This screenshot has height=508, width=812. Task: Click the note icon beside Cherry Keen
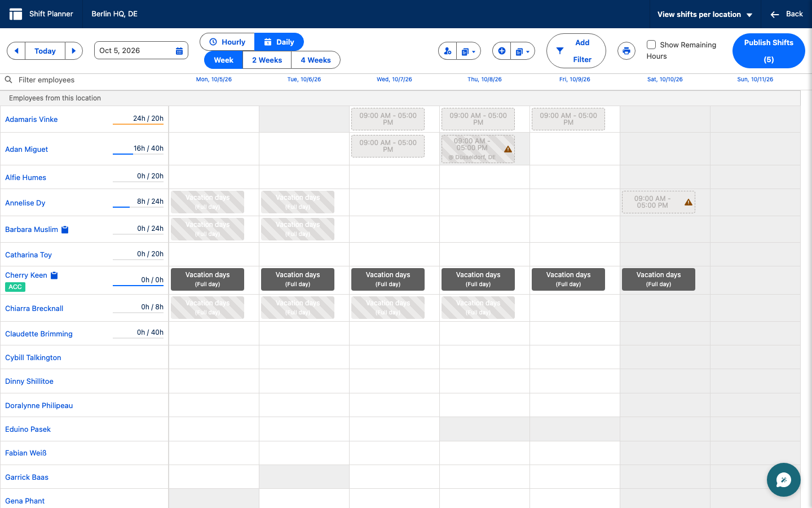pos(54,275)
